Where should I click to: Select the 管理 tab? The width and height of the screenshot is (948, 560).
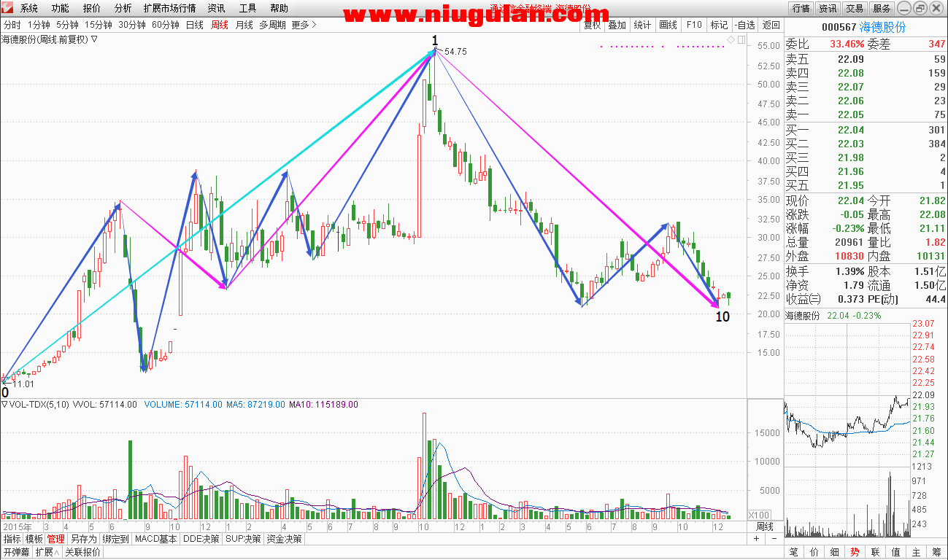56,539
